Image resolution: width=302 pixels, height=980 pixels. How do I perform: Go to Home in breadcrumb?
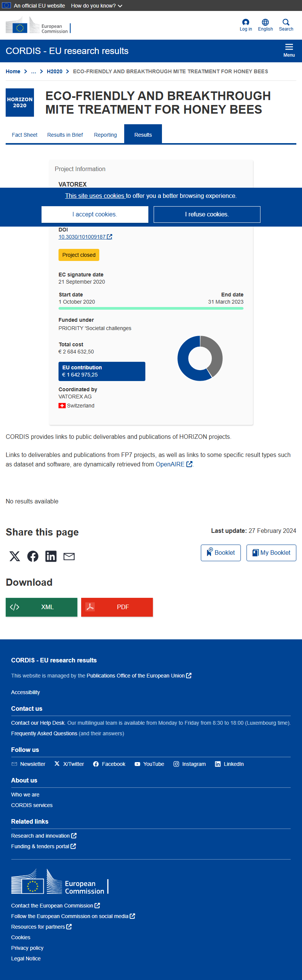pyautogui.click(x=13, y=71)
